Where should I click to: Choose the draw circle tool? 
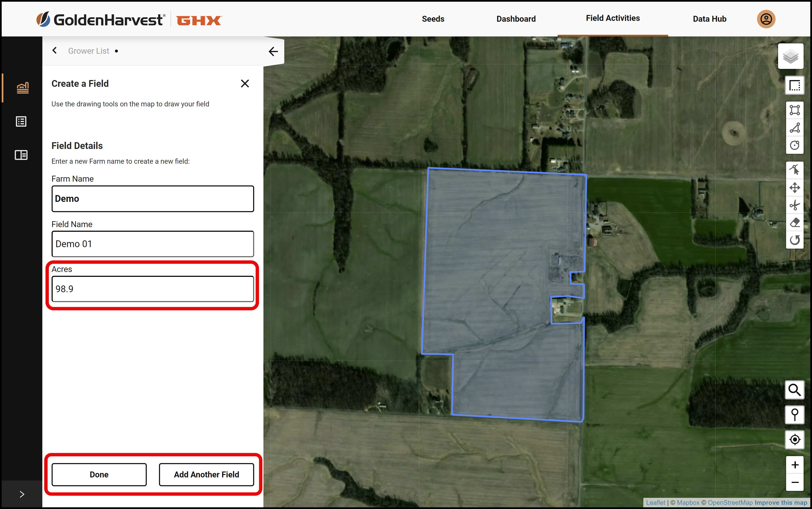point(795,145)
